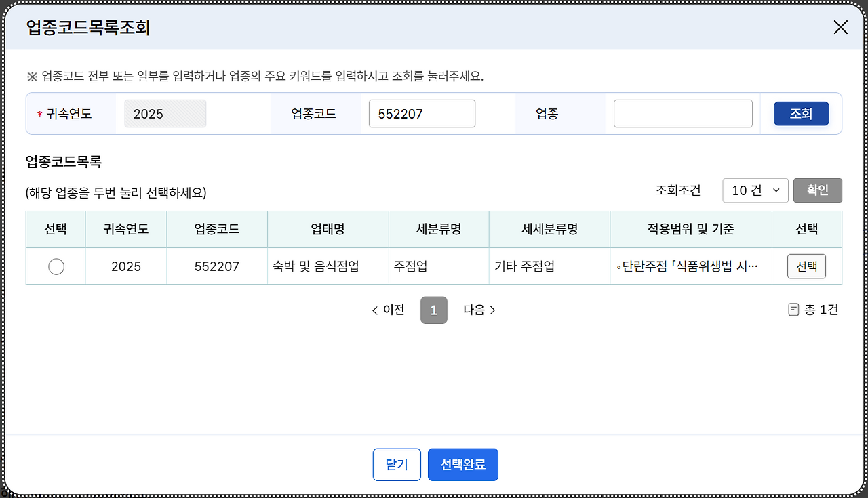Click the 기타 주점업 cell

tap(550, 266)
